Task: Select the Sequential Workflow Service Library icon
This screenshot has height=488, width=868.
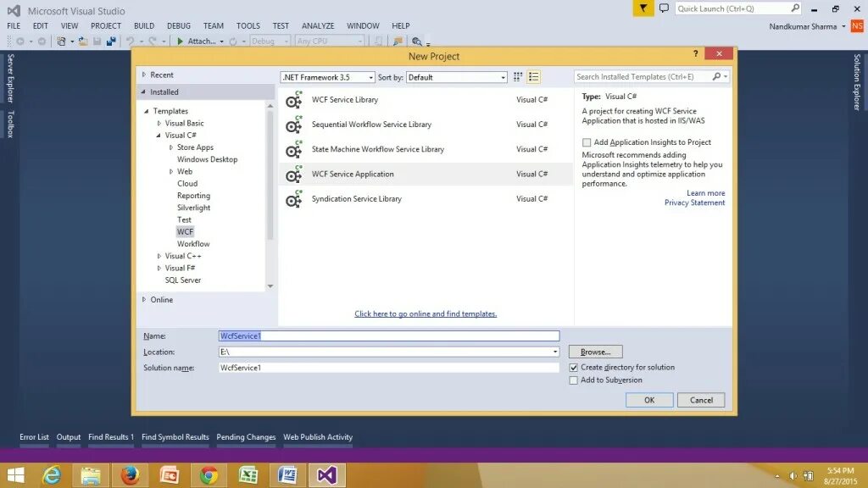Action: (294, 125)
